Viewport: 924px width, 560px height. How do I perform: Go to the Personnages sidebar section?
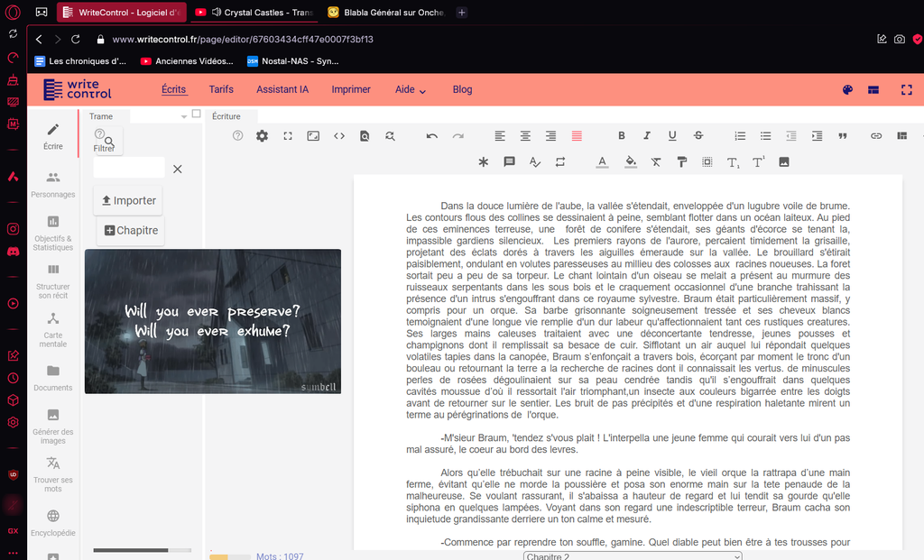coord(53,184)
